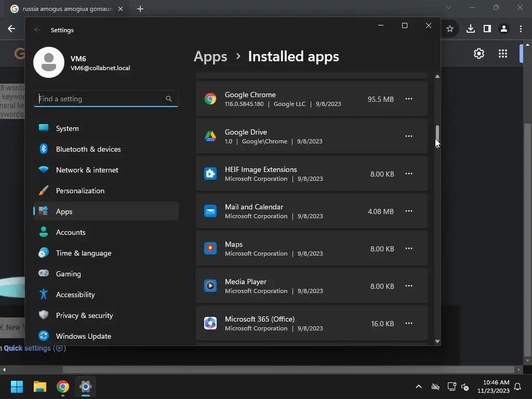Click the search magnifier icon in Settings
The image size is (532, 399).
pyautogui.click(x=169, y=99)
